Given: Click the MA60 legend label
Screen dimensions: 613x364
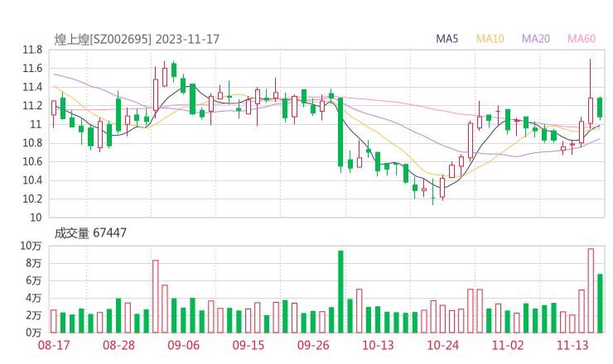Looking at the screenshot, I should pos(582,39).
